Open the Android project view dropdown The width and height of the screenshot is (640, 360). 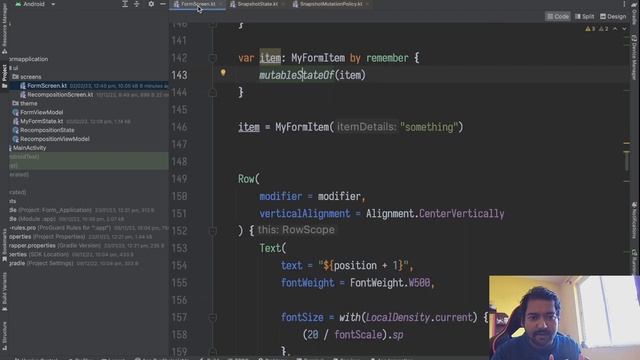(x=36, y=4)
